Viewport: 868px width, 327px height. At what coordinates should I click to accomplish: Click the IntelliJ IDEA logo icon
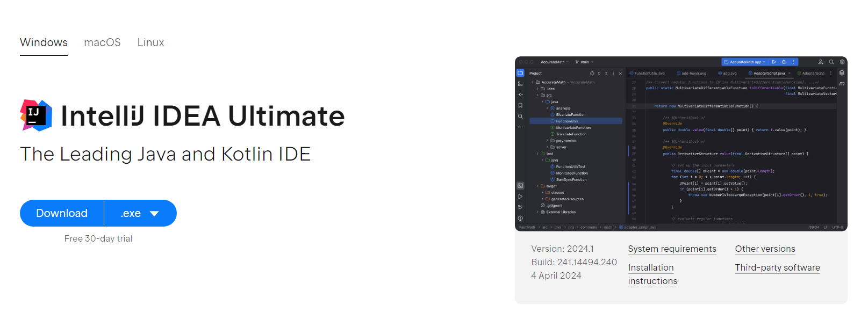[x=36, y=115]
